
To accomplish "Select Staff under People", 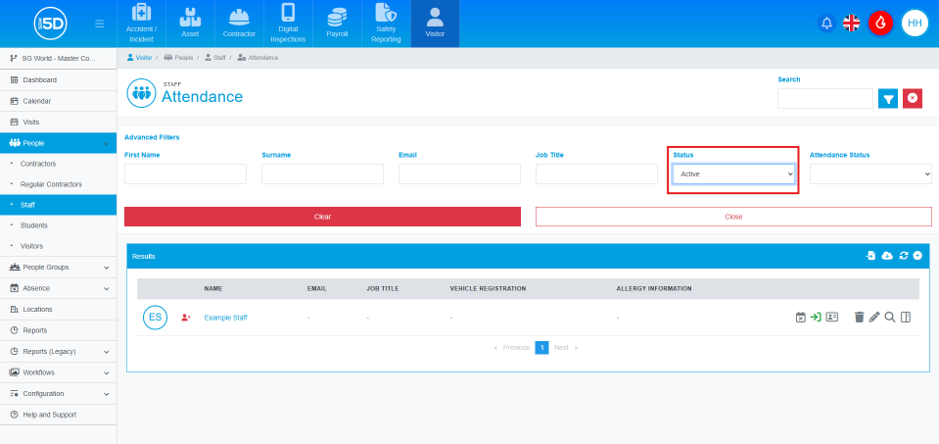I will (58, 204).
